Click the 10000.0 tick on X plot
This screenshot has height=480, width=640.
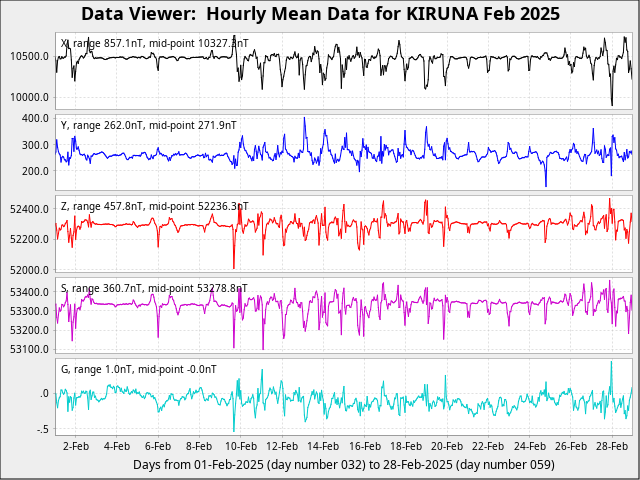pos(30,98)
